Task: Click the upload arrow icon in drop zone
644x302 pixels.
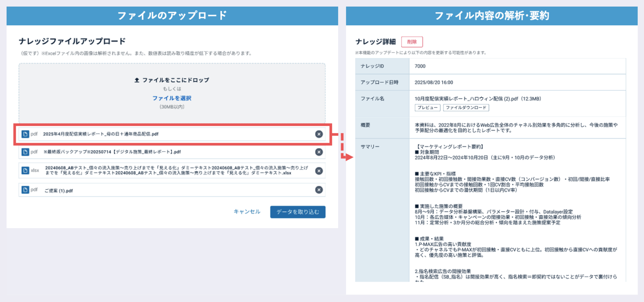Action: pos(137,80)
